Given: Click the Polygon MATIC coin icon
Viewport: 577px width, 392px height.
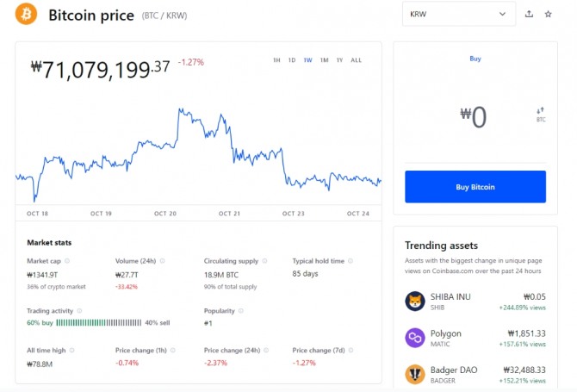Looking at the screenshot, I should click(x=414, y=338).
